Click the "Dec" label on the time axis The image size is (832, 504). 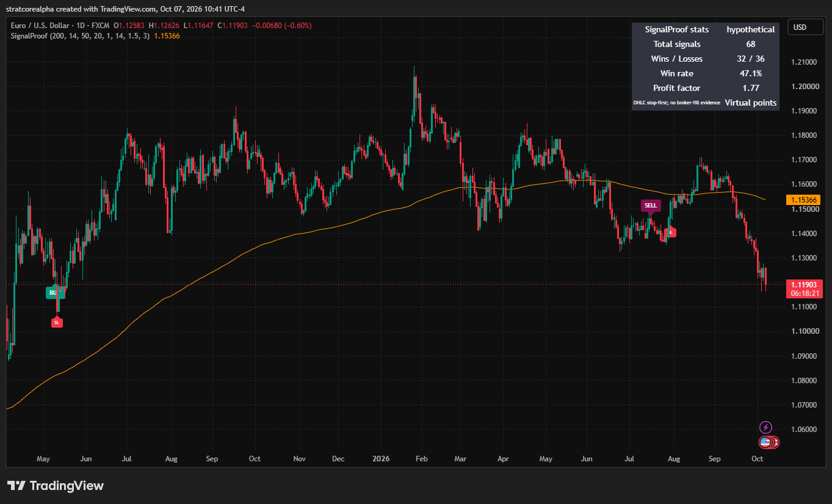point(339,458)
